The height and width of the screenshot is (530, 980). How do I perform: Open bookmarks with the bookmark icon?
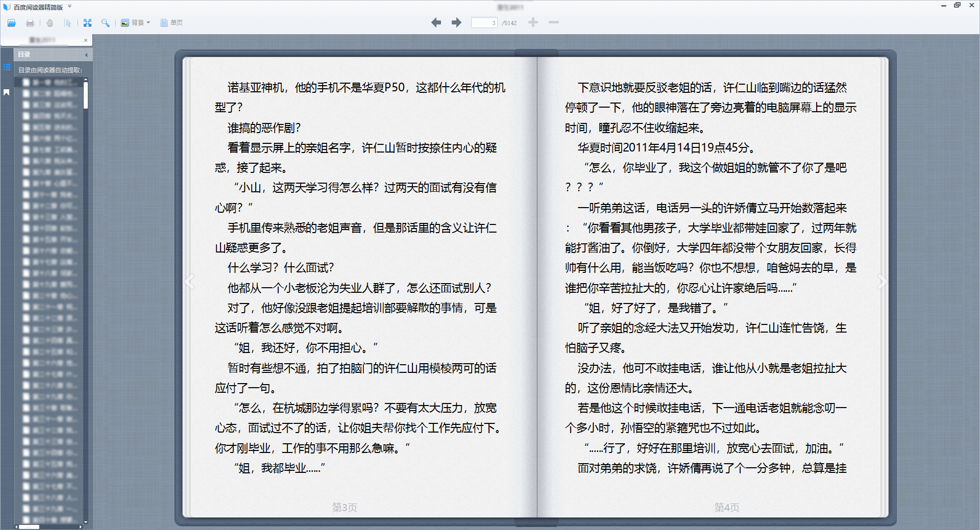(x=7, y=92)
